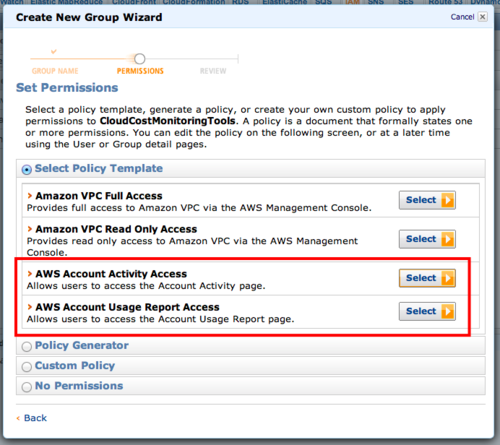Viewport: 500px width, 445px height.
Task: Click orange arrow on Usage Report Select
Action: coord(448,312)
